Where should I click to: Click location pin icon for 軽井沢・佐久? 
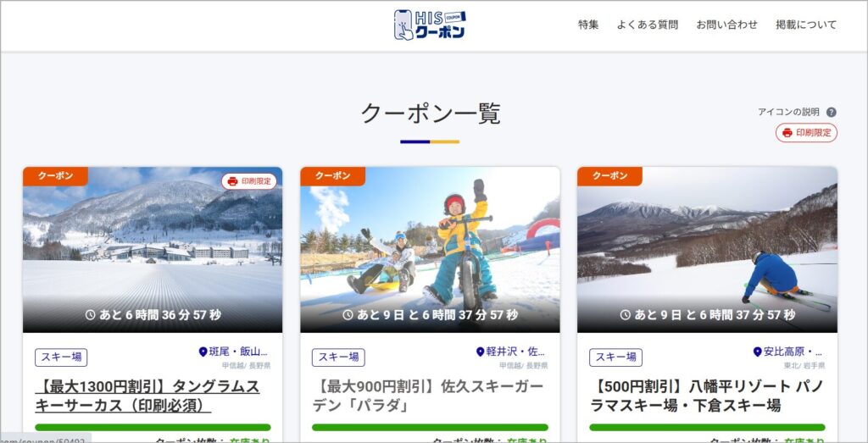[x=480, y=352]
